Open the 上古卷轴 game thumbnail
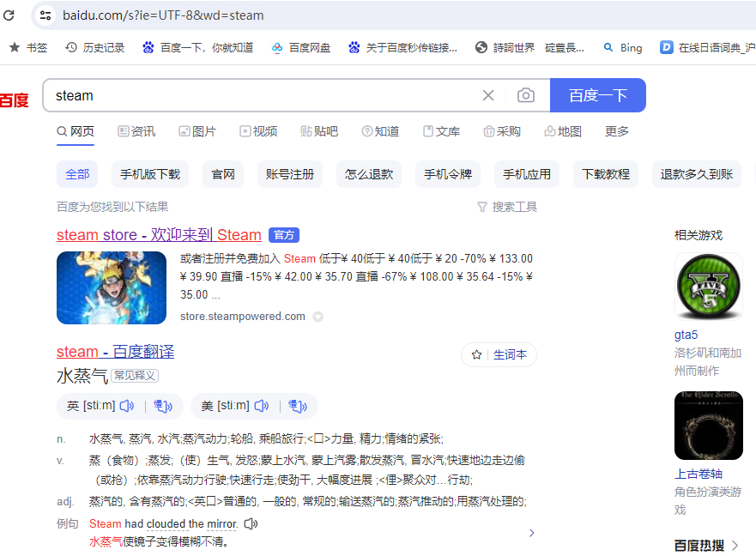This screenshot has height=556, width=756. (708, 426)
